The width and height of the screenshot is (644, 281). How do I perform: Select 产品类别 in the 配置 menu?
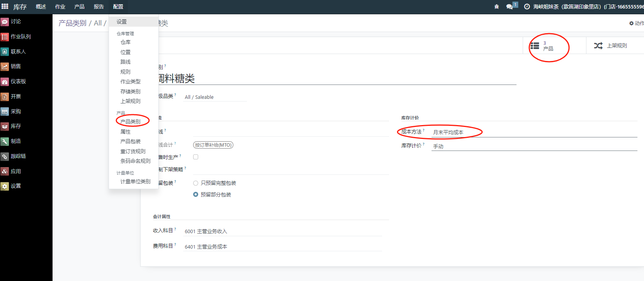(131, 122)
